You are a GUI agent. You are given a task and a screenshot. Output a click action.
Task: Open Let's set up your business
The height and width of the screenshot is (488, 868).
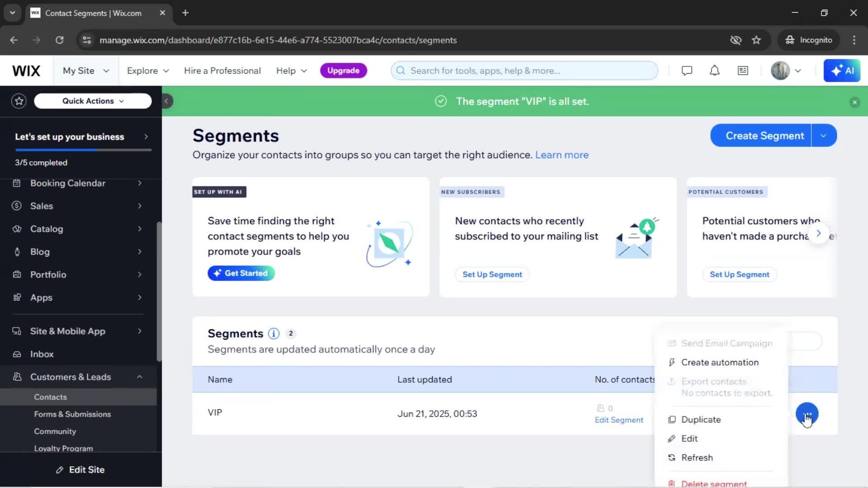[x=81, y=136]
